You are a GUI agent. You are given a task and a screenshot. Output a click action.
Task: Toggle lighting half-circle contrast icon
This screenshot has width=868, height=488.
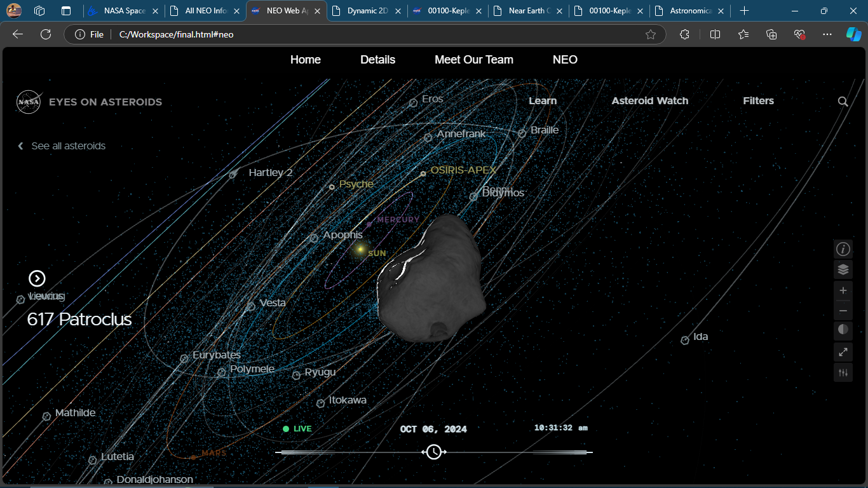tap(843, 330)
